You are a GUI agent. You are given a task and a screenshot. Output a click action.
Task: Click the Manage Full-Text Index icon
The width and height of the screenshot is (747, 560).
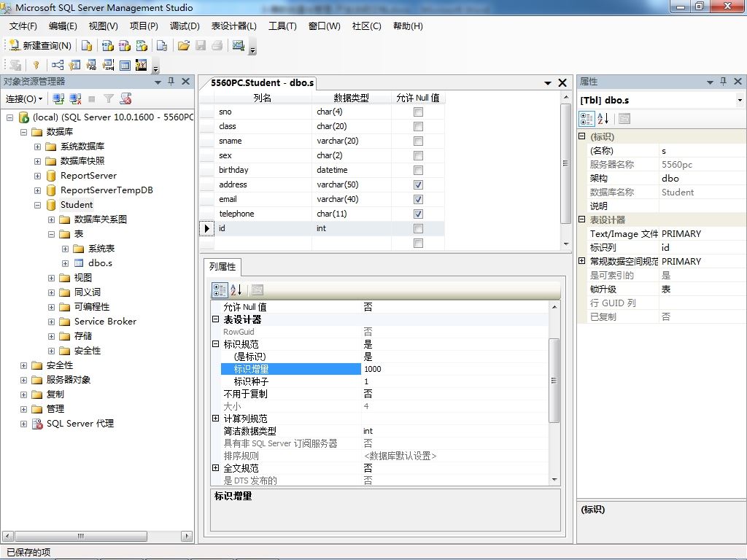coord(91,65)
